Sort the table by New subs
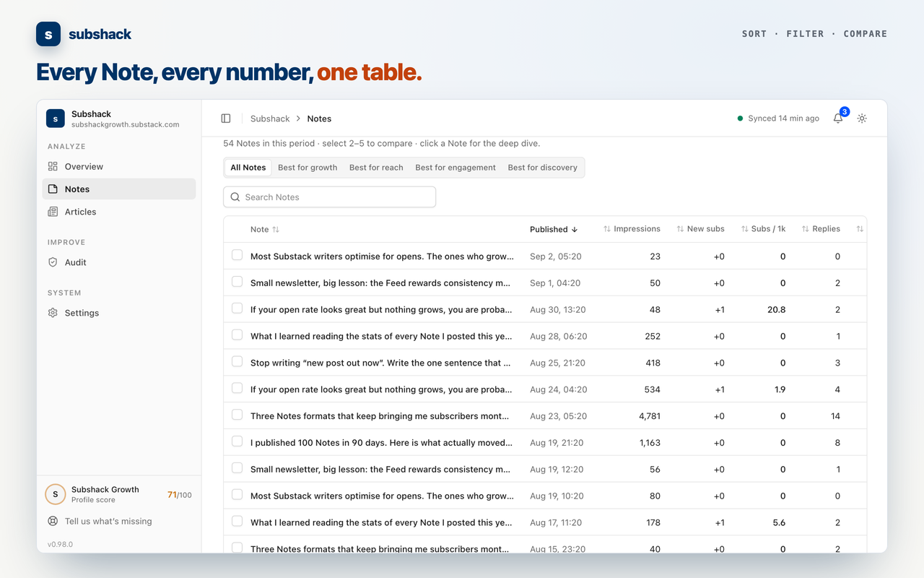Image resolution: width=924 pixels, height=578 pixels. pyautogui.click(x=700, y=229)
